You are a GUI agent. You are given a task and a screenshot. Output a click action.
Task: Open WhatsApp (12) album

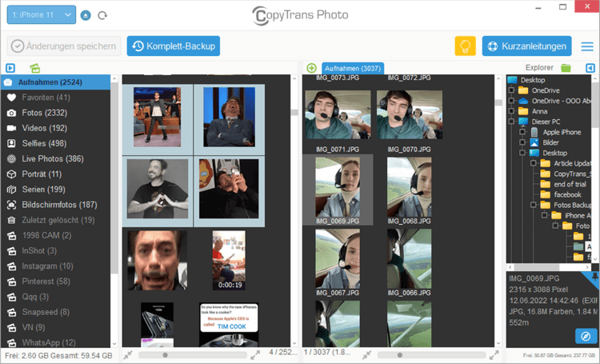click(x=56, y=342)
